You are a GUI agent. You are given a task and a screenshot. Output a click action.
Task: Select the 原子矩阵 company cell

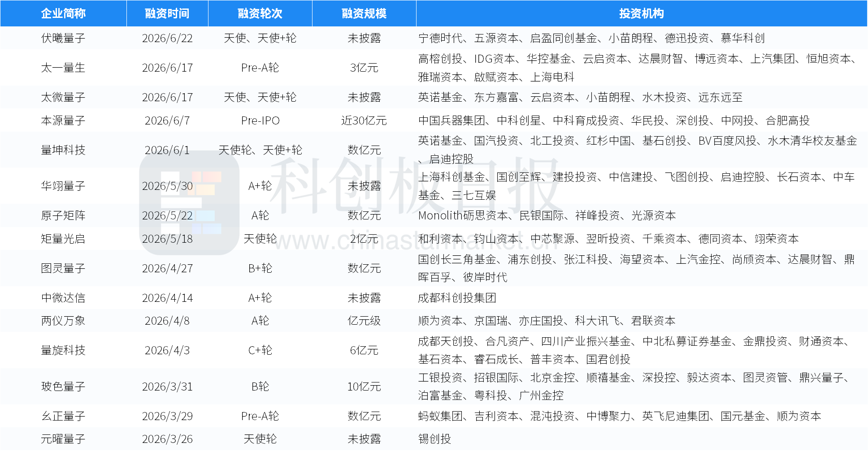63,215
